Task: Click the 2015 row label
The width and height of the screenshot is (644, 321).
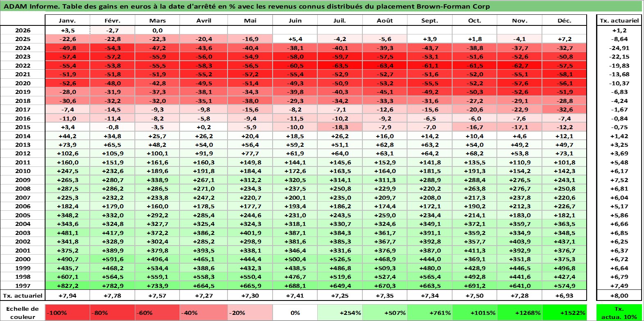Action: [23, 127]
